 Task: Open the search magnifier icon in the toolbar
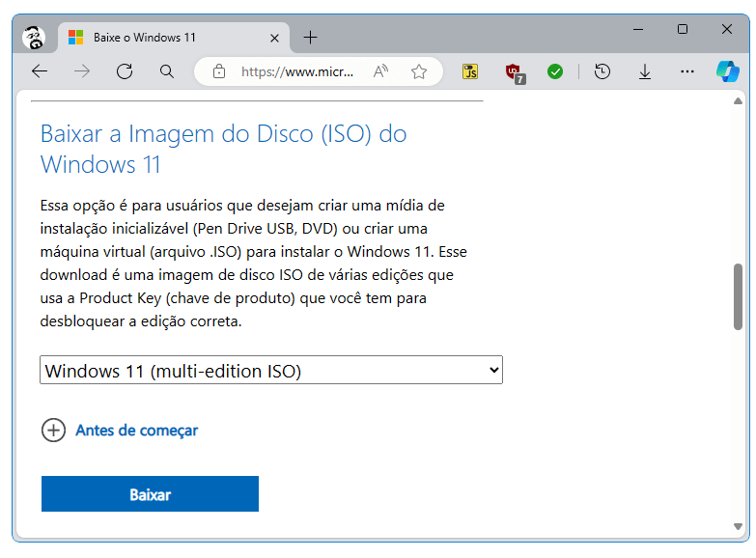click(x=167, y=71)
